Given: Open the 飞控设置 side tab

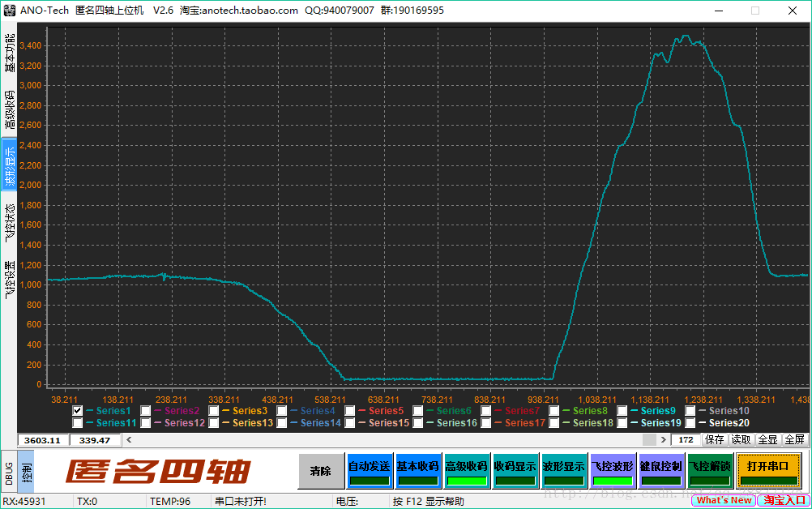Looking at the screenshot, I should coord(10,279).
